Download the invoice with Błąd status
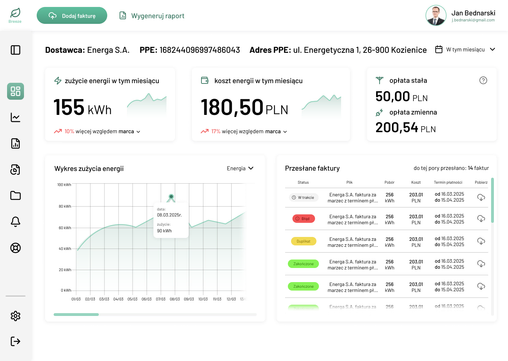This screenshot has width=508, height=361. tap(481, 219)
